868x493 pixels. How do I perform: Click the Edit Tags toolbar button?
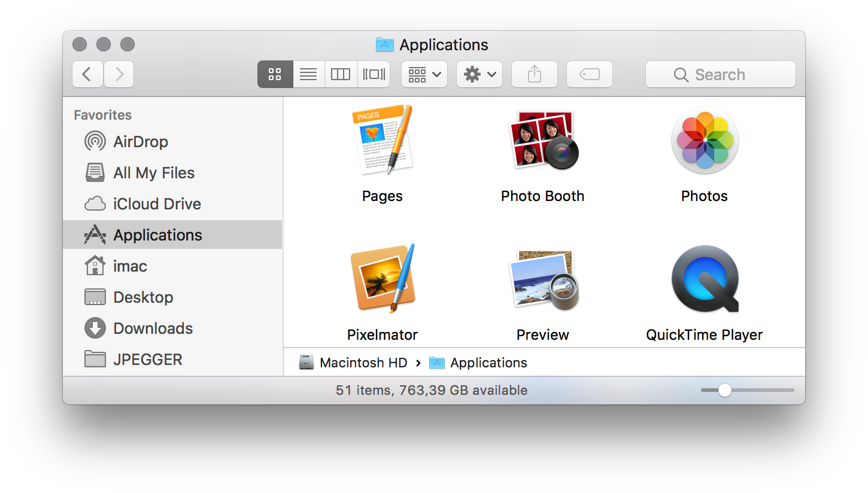pyautogui.click(x=590, y=74)
